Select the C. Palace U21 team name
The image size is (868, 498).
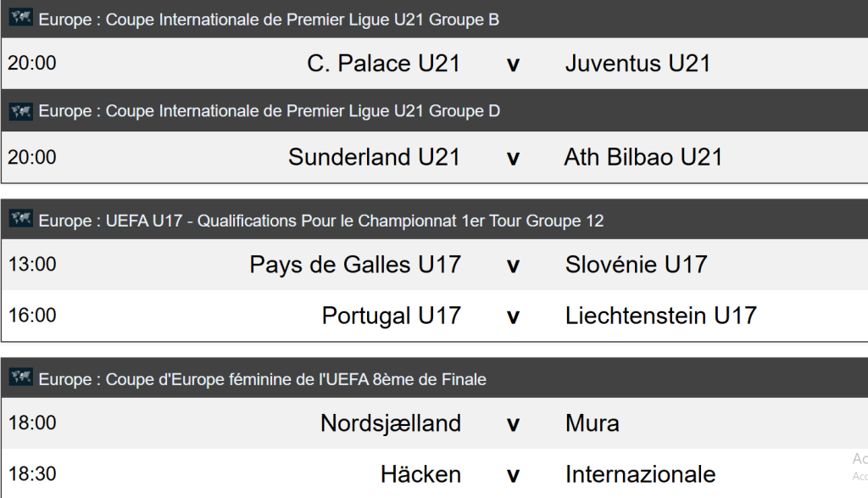click(x=383, y=64)
